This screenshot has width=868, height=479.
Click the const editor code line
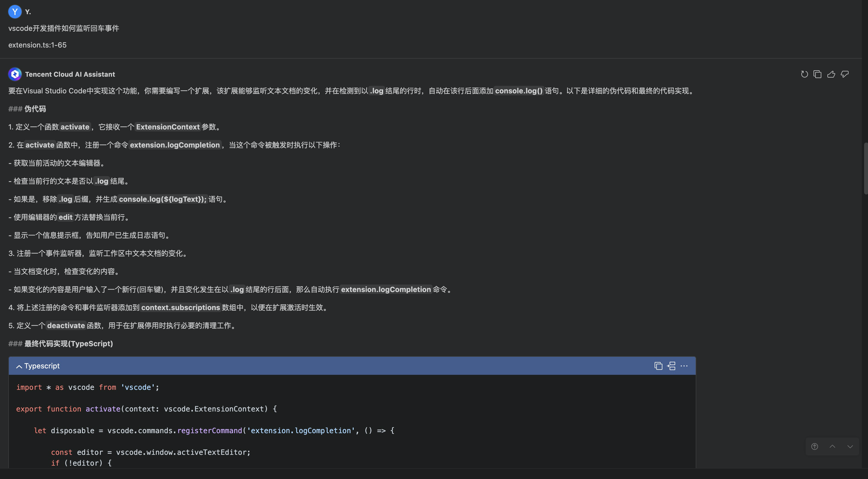151,452
